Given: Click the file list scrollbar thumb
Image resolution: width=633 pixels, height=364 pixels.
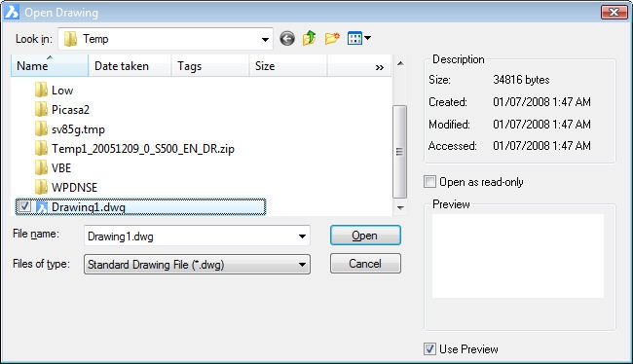Looking at the screenshot, I should click(x=399, y=152).
